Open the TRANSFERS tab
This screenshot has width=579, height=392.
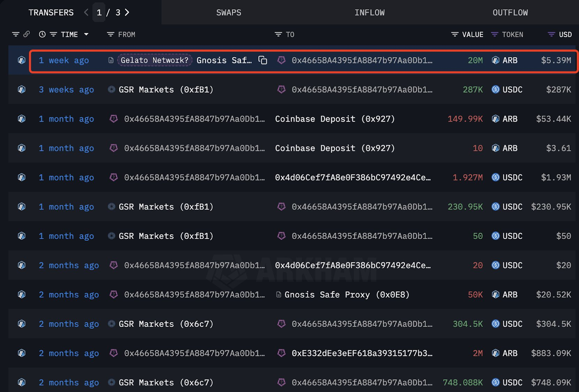[x=51, y=13]
